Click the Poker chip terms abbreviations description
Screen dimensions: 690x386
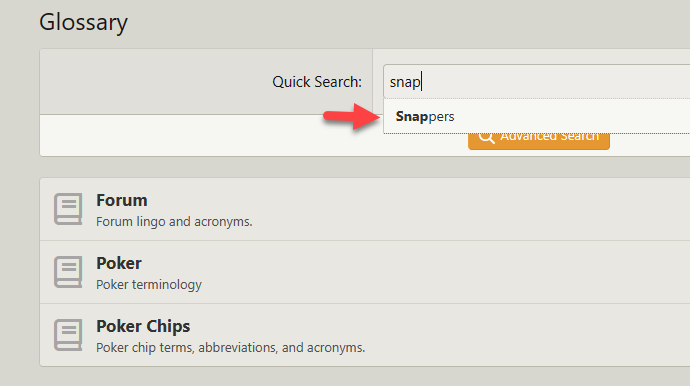pos(231,348)
